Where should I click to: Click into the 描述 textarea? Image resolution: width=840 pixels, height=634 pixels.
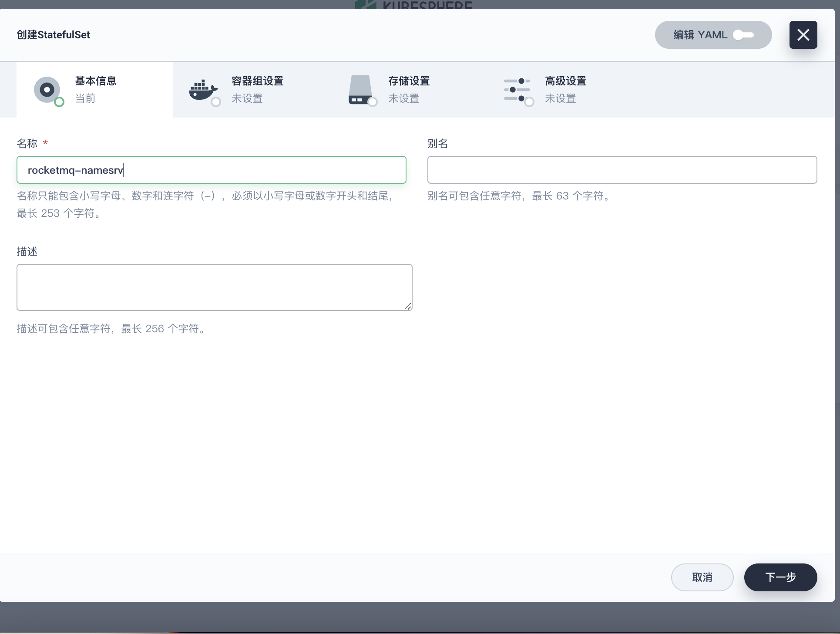(x=215, y=287)
